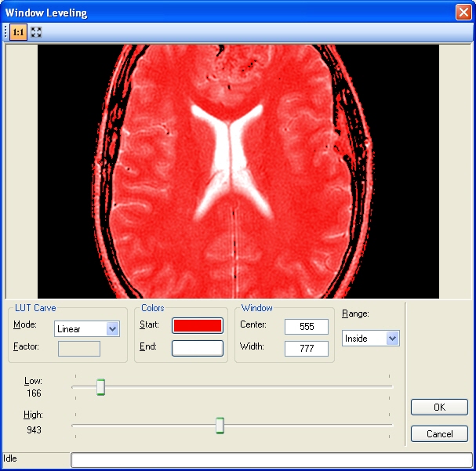Click the brain MRI preview image
This screenshot has height=471, width=476.
(238, 171)
